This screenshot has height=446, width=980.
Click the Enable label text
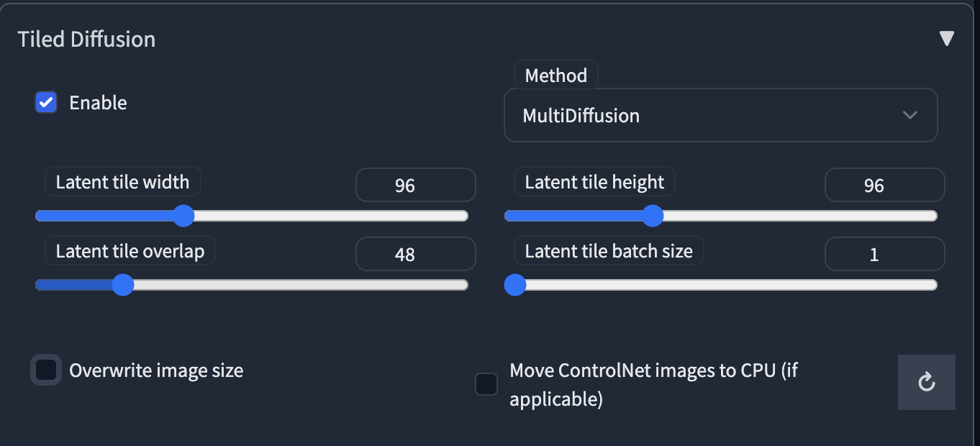[x=98, y=103]
